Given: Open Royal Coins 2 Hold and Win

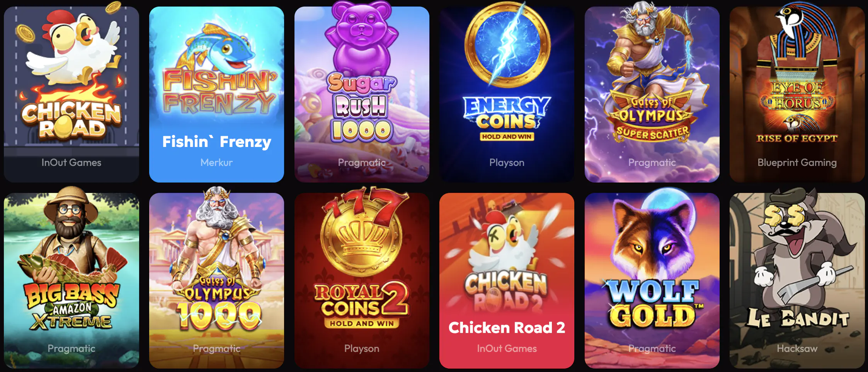Looking at the screenshot, I should coord(362,280).
